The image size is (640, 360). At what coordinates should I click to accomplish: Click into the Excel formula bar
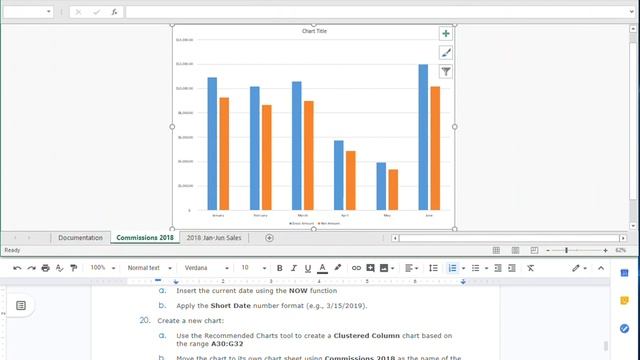coord(376,12)
